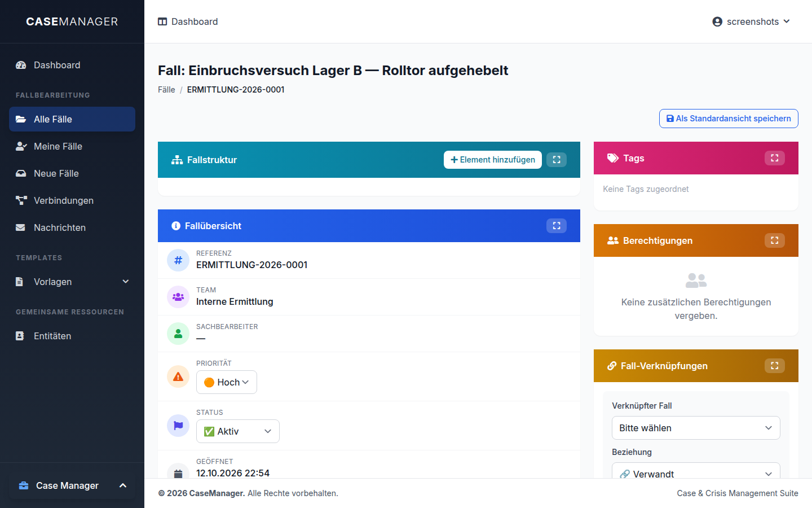
Task: Click the tag icon in Tags header
Action: (613, 158)
